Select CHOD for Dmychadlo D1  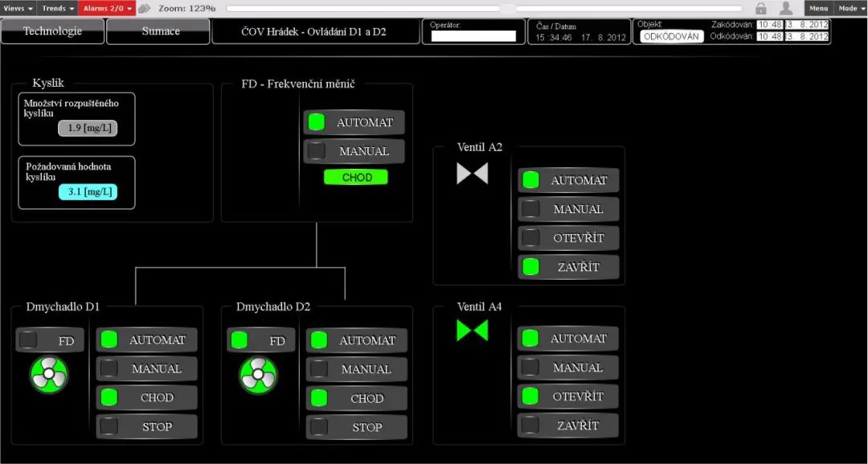point(147,397)
